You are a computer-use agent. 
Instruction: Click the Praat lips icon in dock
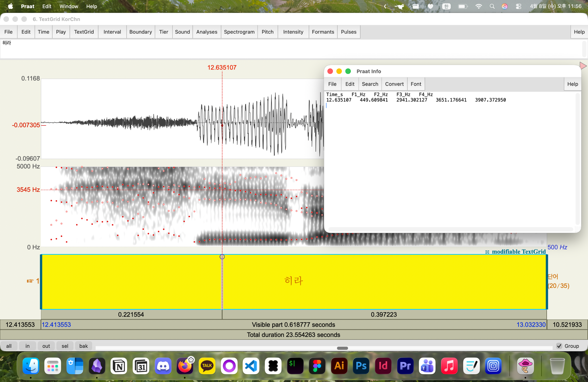click(525, 366)
